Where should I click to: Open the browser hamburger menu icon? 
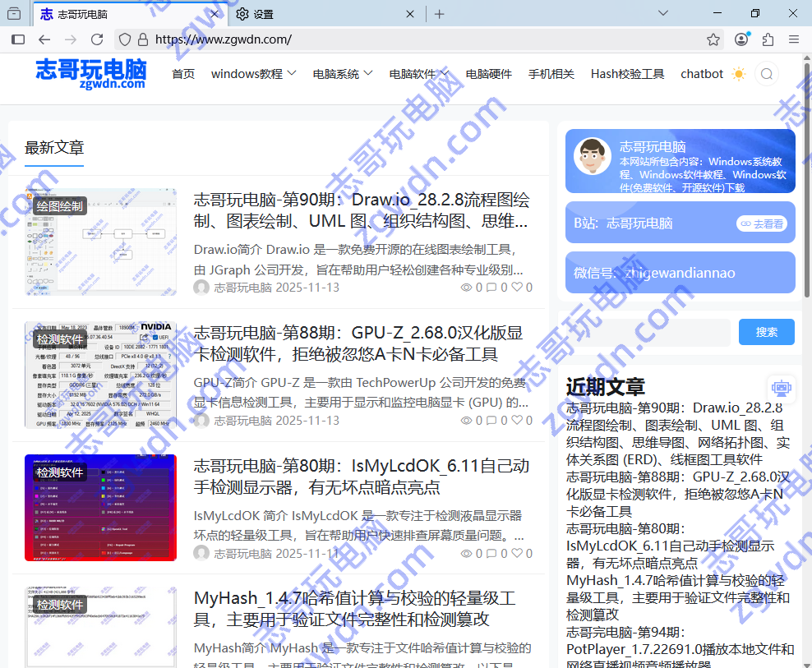click(794, 39)
